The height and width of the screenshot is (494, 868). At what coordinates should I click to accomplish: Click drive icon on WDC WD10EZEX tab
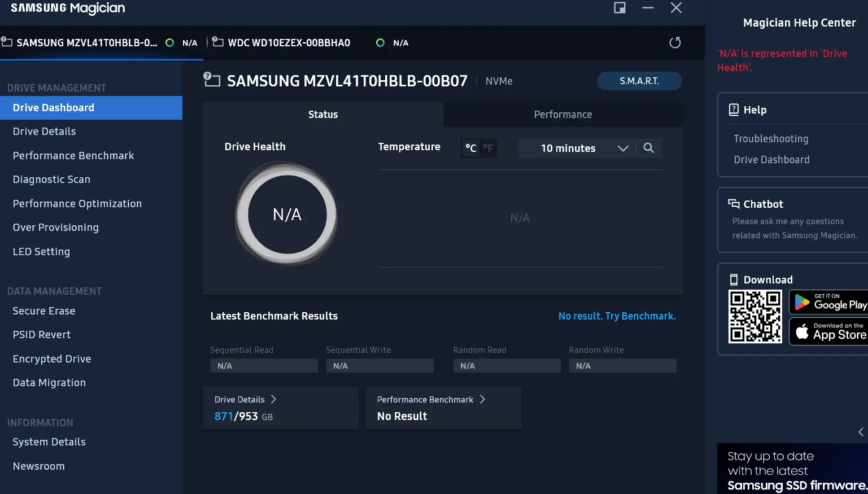(x=217, y=42)
